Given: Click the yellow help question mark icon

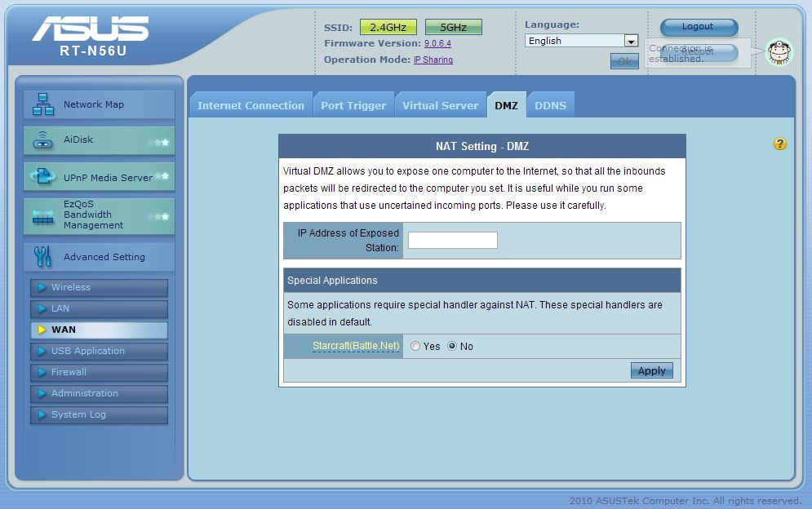Looking at the screenshot, I should pos(780,144).
